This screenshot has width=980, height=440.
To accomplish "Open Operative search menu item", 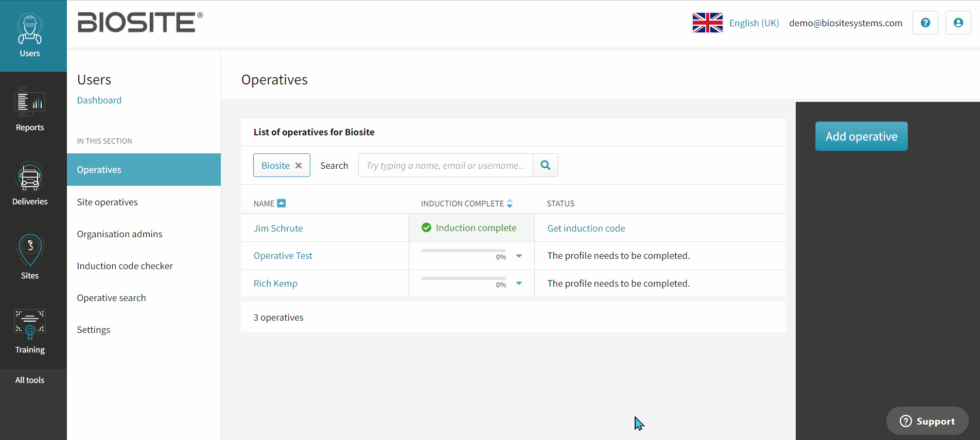I will pos(144,298).
